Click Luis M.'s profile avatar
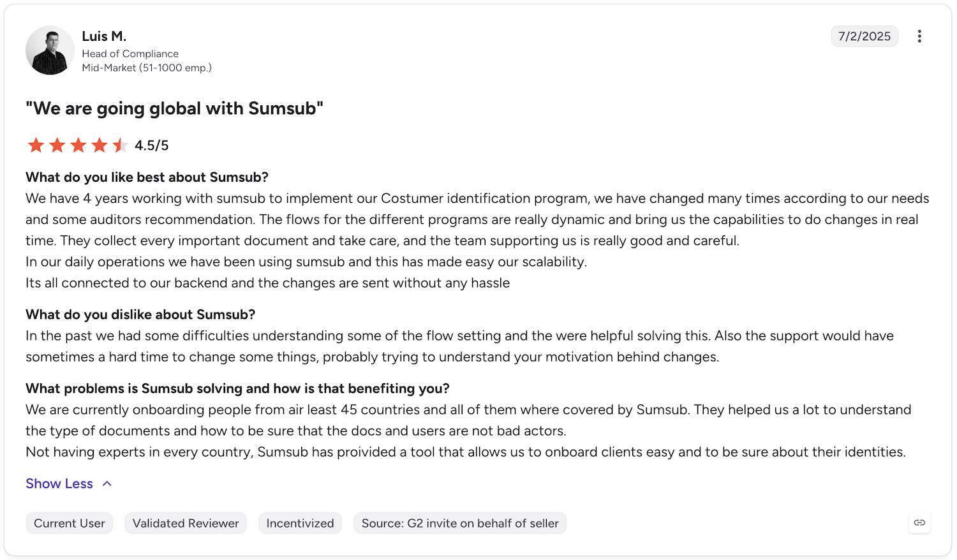The image size is (957, 560). coord(50,50)
